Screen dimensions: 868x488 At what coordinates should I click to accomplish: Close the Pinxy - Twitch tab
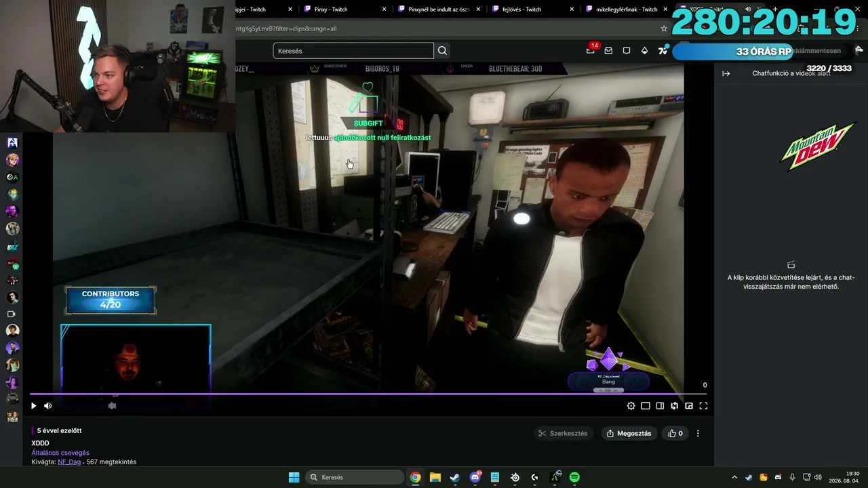click(384, 9)
